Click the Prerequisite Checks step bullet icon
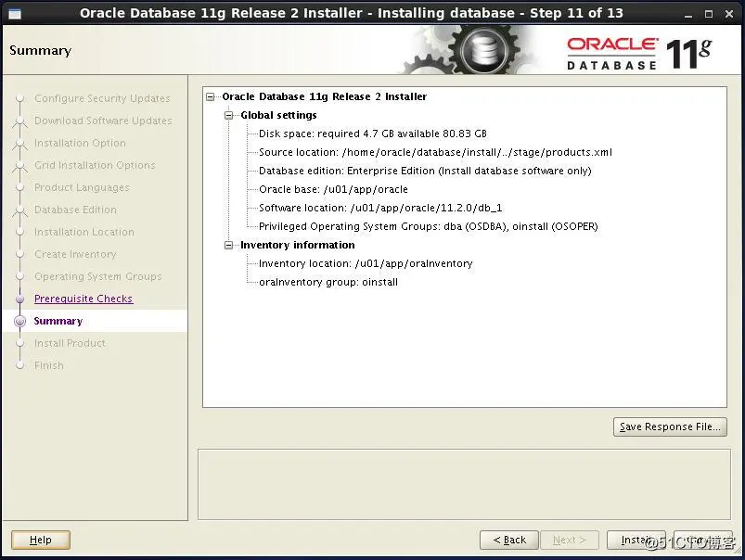Image resolution: width=745 pixels, height=560 pixels. pyautogui.click(x=20, y=299)
